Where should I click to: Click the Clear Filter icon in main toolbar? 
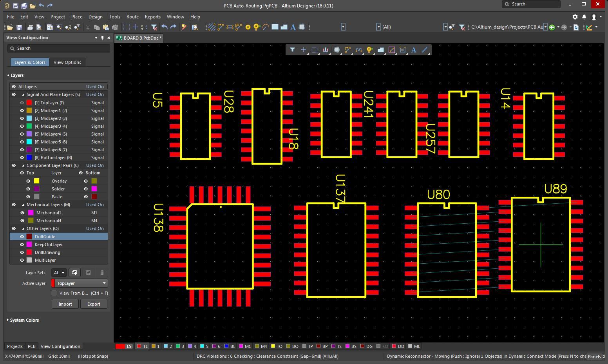coord(154,27)
